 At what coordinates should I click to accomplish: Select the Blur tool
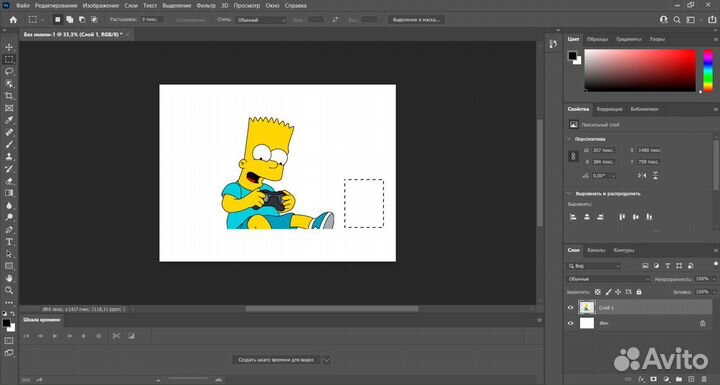pos(9,205)
